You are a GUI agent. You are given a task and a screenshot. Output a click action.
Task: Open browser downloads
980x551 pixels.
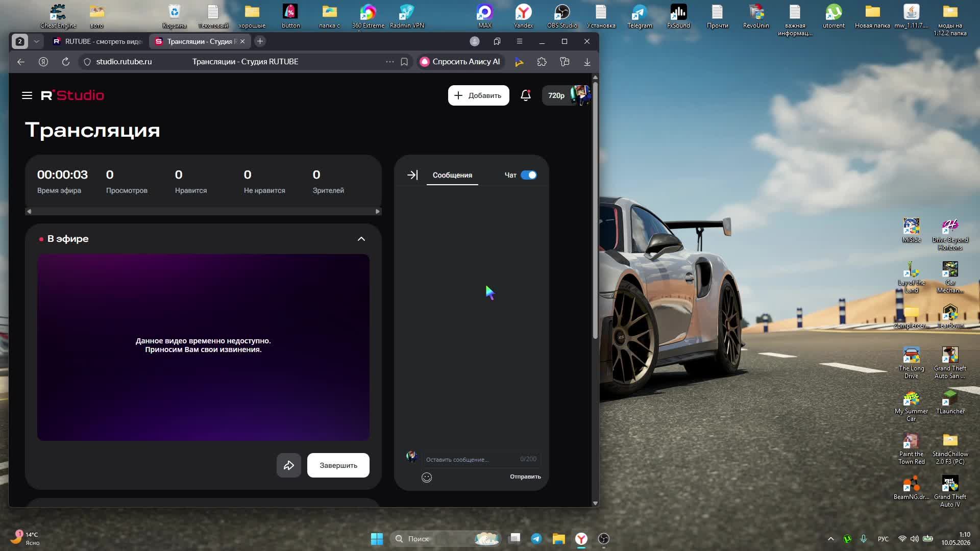click(587, 62)
